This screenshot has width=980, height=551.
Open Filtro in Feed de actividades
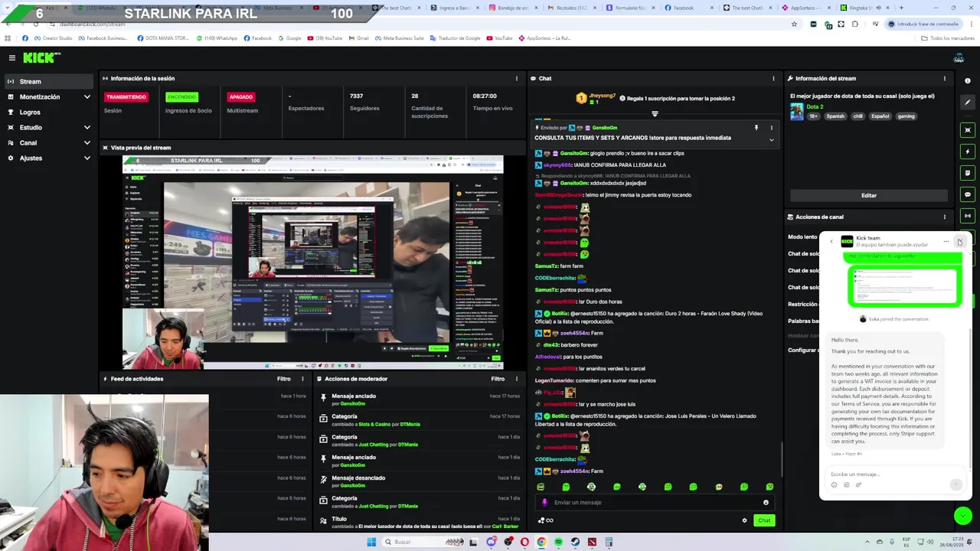tap(284, 379)
